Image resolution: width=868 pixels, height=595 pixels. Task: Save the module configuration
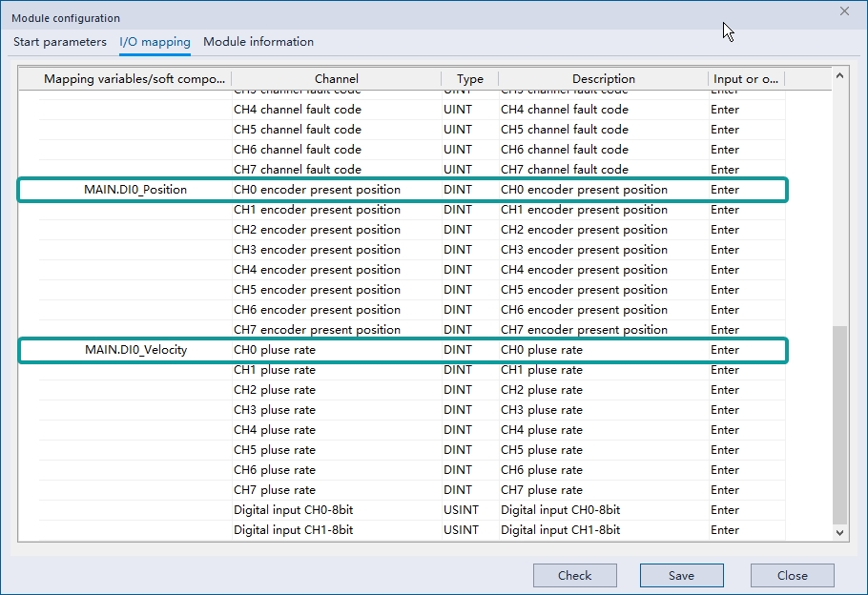click(681, 576)
